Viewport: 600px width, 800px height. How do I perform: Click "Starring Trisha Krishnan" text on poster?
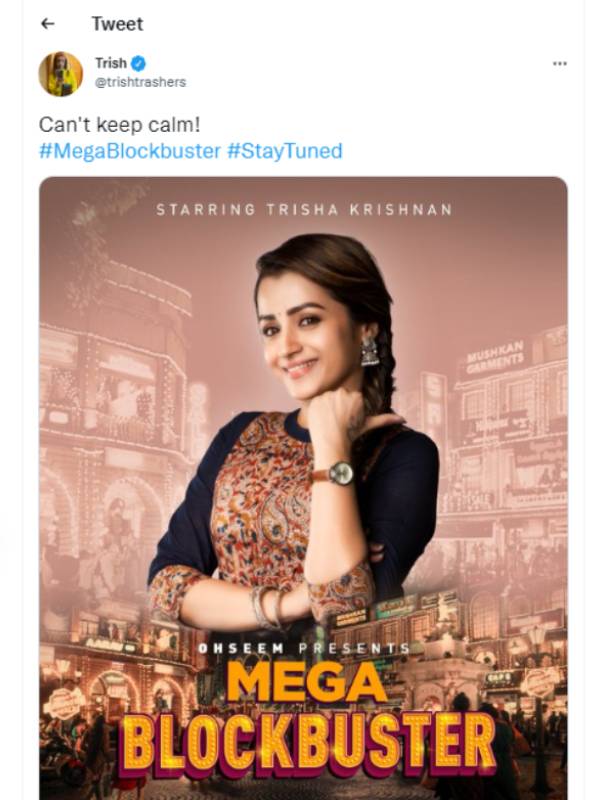click(304, 210)
